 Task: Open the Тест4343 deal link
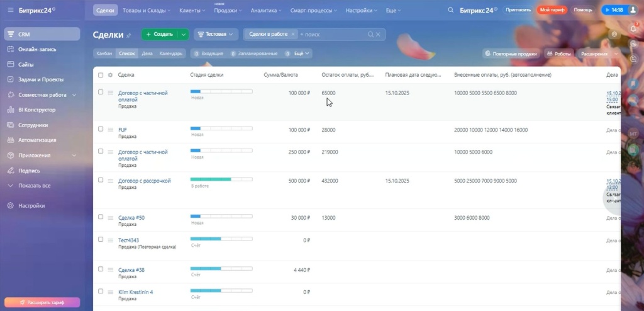tap(128, 240)
